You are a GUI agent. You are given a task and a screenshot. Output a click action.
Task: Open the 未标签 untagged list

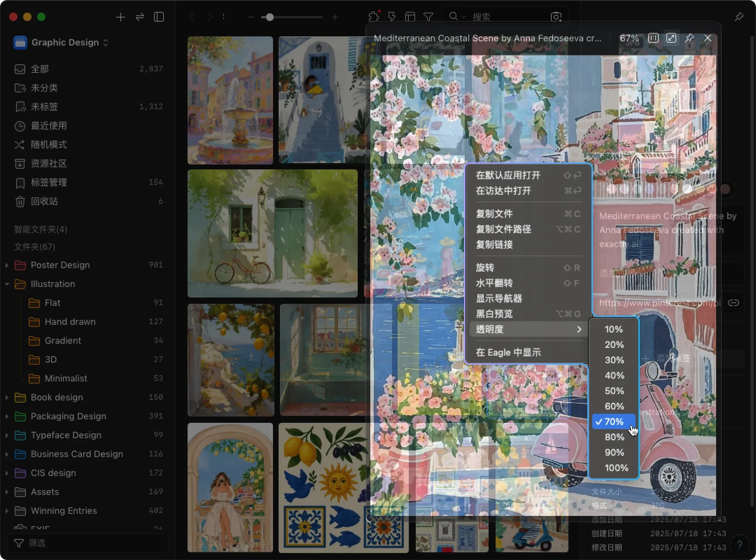[89, 107]
